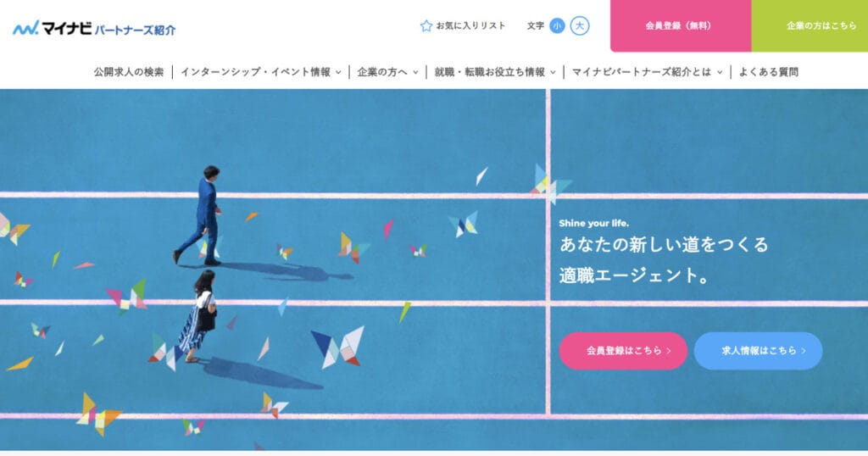Viewport: 868px width, 456px height.
Task: Expand インターンシップ・イベント情報 dropdown chevron
Action: (x=337, y=73)
